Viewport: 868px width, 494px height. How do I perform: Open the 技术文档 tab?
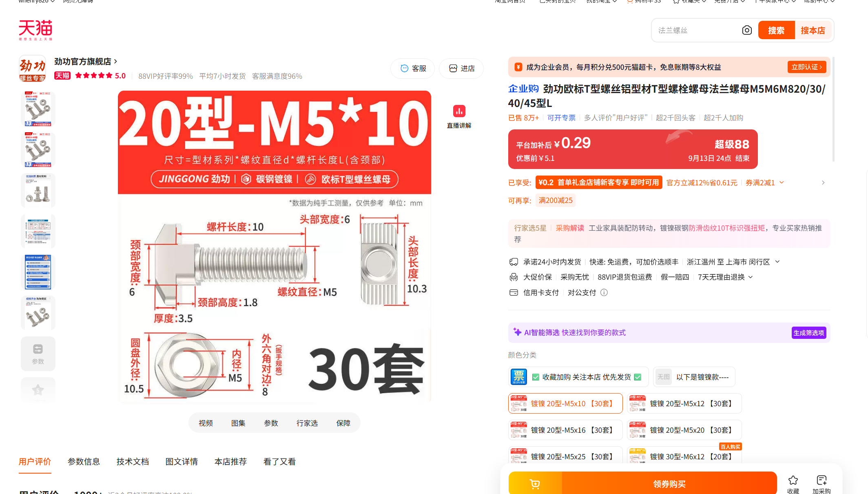click(133, 462)
